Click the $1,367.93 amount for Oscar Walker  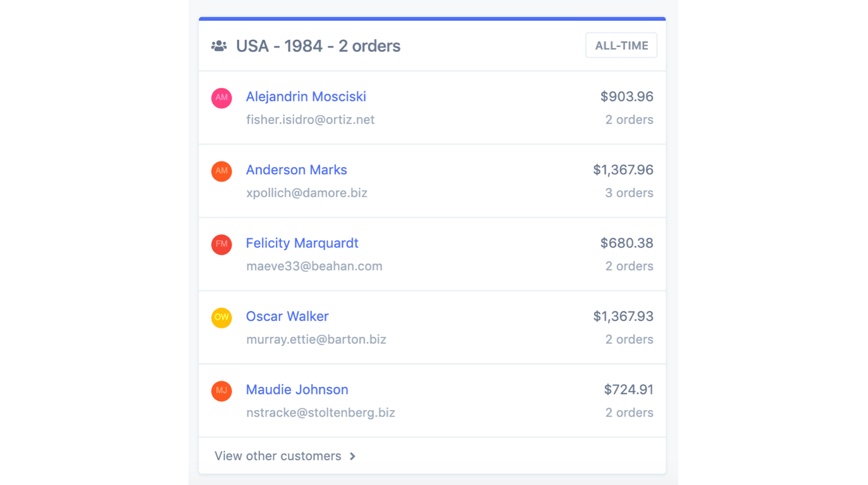(x=623, y=316)
